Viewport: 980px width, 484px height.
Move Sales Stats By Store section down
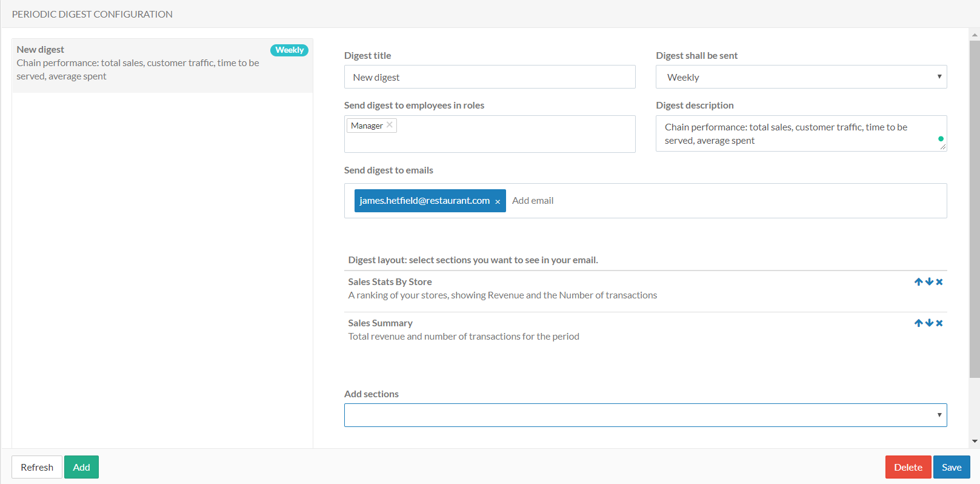(x=929, y=282)
